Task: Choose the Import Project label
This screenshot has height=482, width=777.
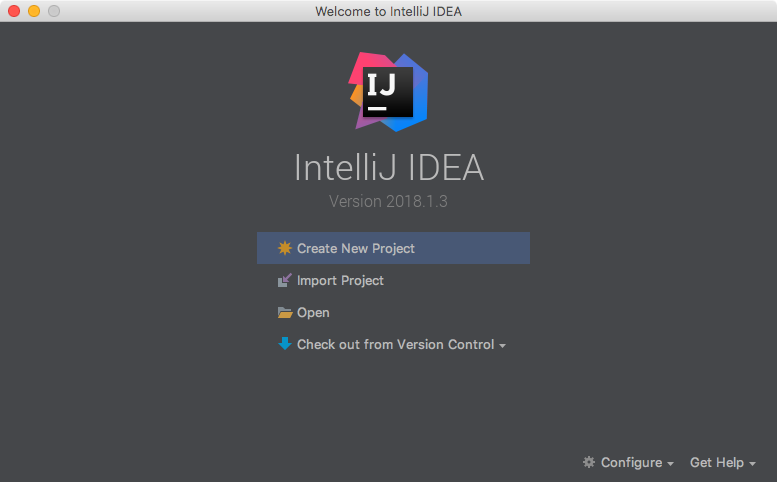Action: click(x=340, y=280)
